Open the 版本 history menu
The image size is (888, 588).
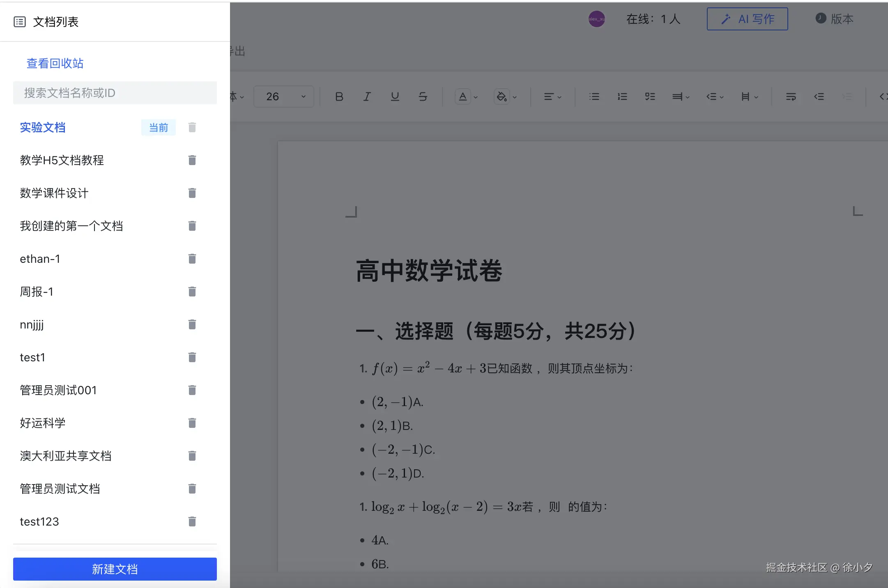pyautogui.click(x=834, y=18)
